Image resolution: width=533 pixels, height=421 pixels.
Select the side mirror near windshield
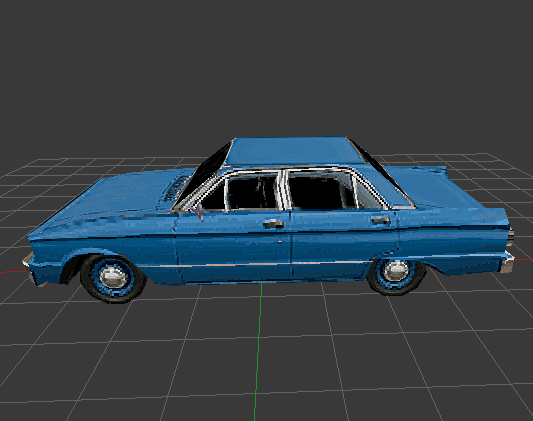coord(199,212)
